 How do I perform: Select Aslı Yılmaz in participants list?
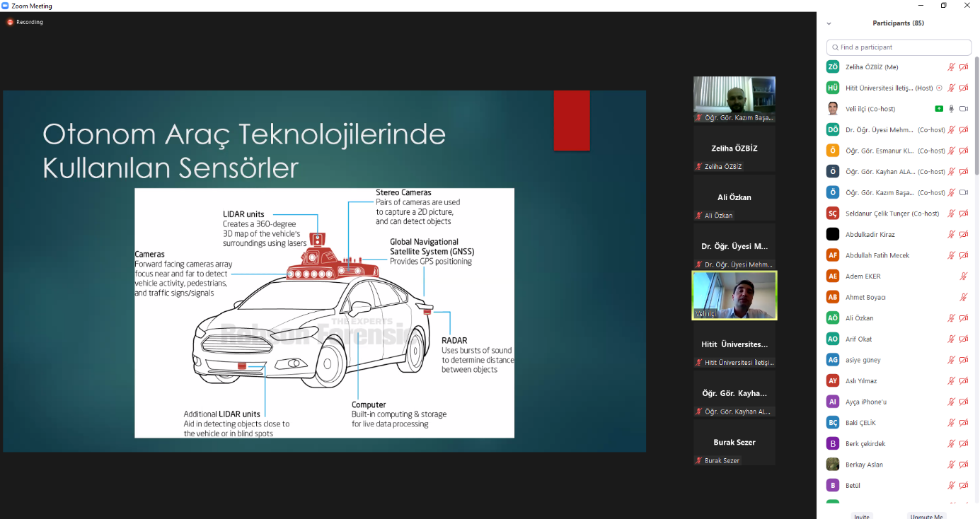[x=896, y=381]
